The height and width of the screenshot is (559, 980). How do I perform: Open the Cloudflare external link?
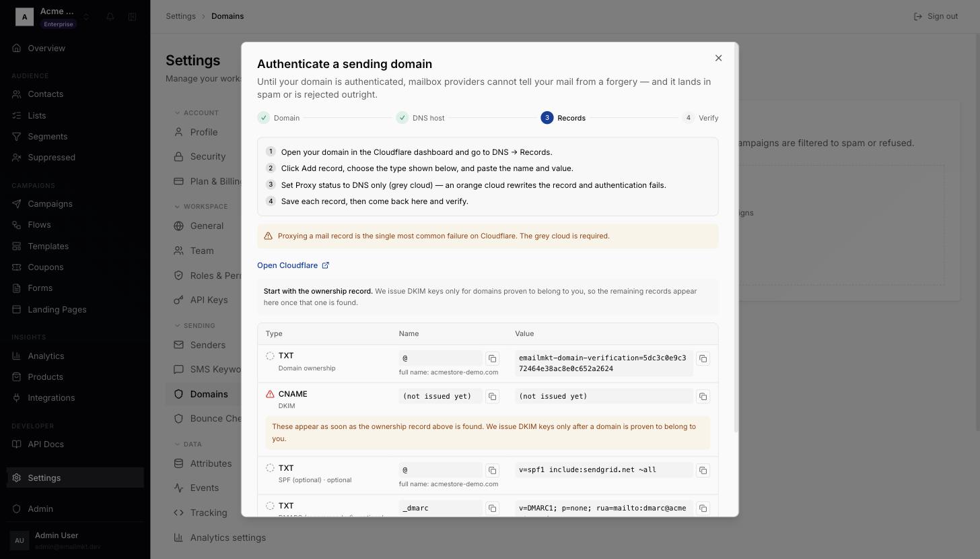[x=293, y=265]
